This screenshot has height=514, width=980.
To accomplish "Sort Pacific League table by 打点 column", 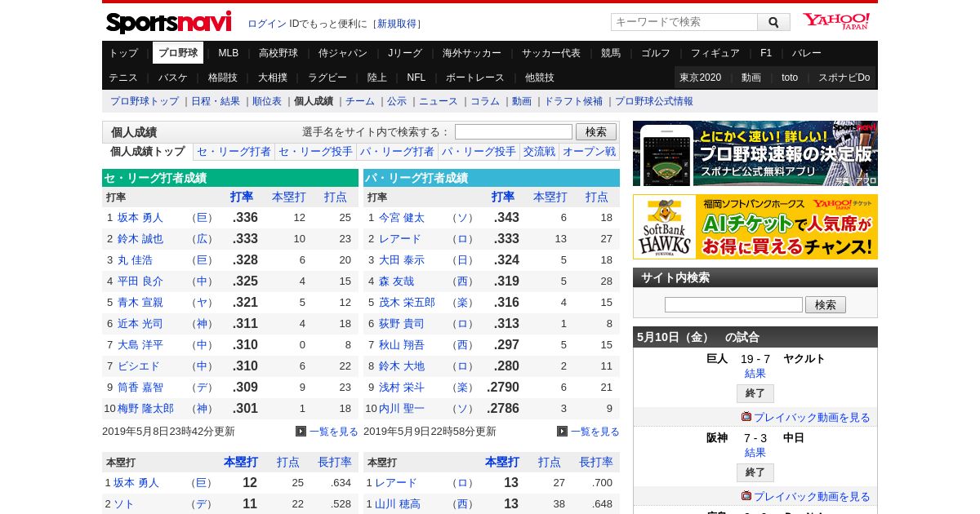I will point(597,197).
